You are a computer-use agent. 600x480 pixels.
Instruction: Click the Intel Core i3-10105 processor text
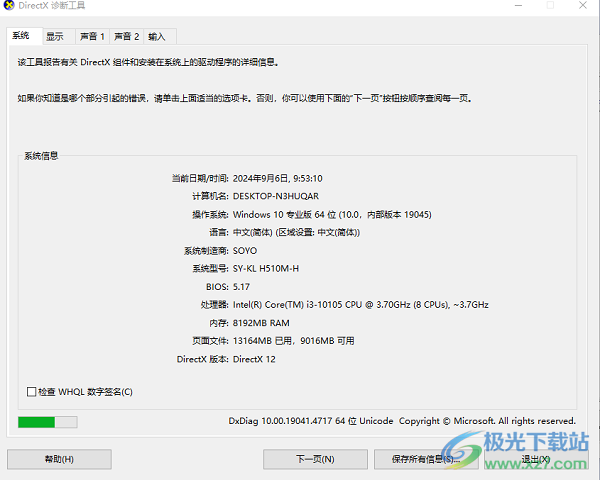(360, 305)
